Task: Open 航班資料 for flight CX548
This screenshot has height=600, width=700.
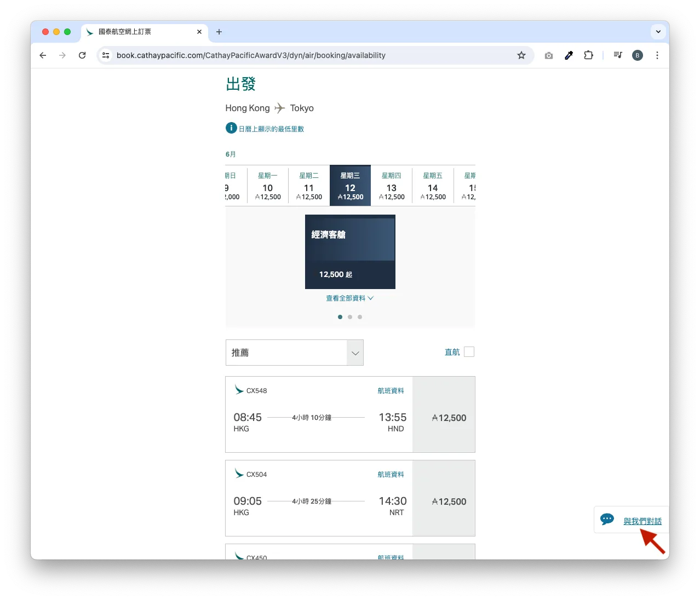Action: click(x=391, y=391)
